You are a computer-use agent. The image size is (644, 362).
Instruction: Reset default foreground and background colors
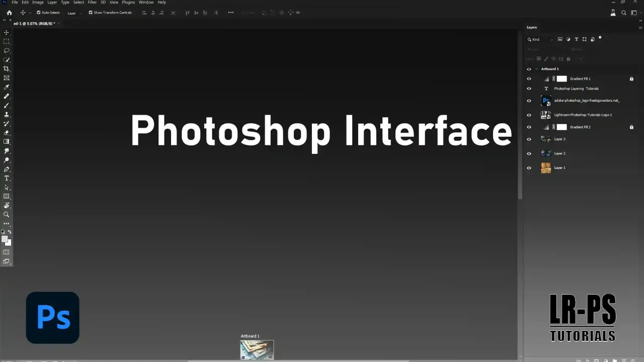(3, 232)
